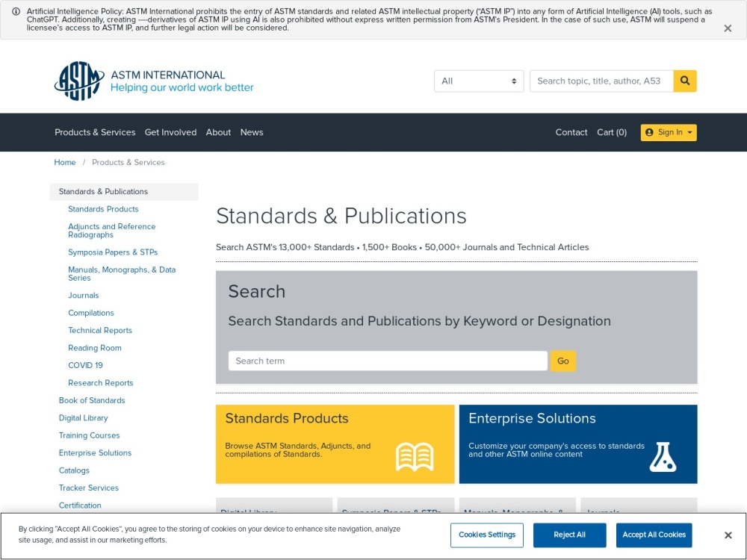Focus the top search topic input field
This screenshot has width=747, height=560.
point(601,81)
